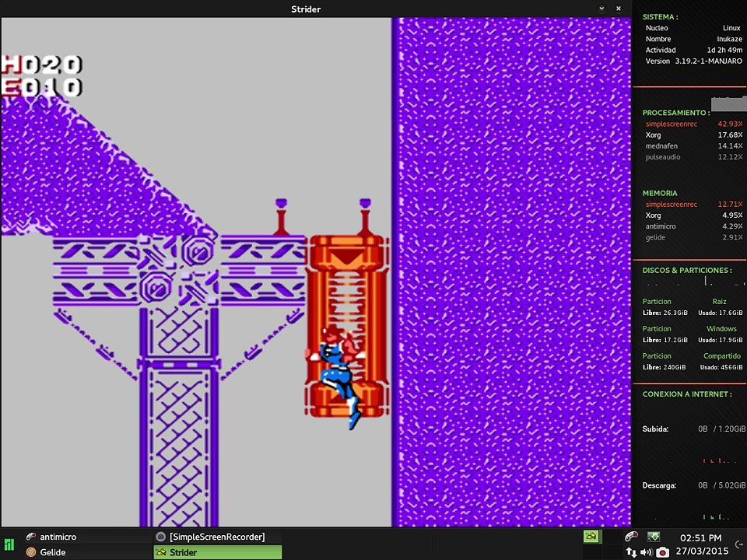Click the Nombre Inukaze line

693,39
